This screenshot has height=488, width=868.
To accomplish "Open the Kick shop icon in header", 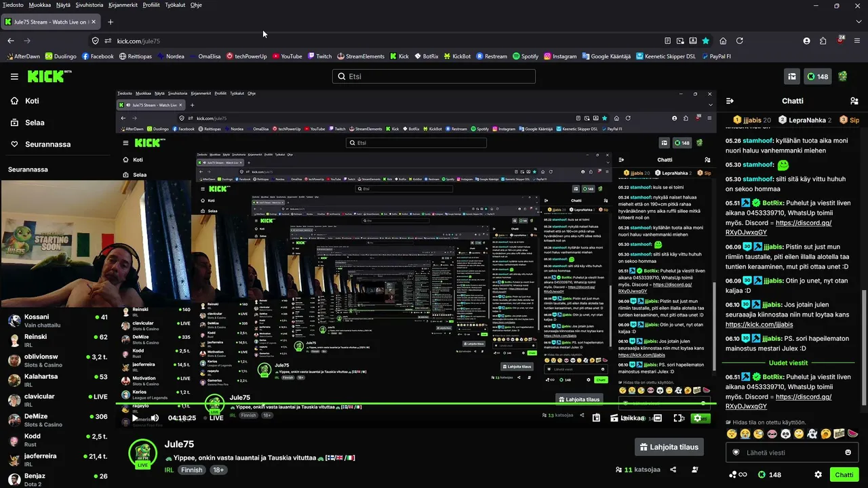I will coord(791,77).
